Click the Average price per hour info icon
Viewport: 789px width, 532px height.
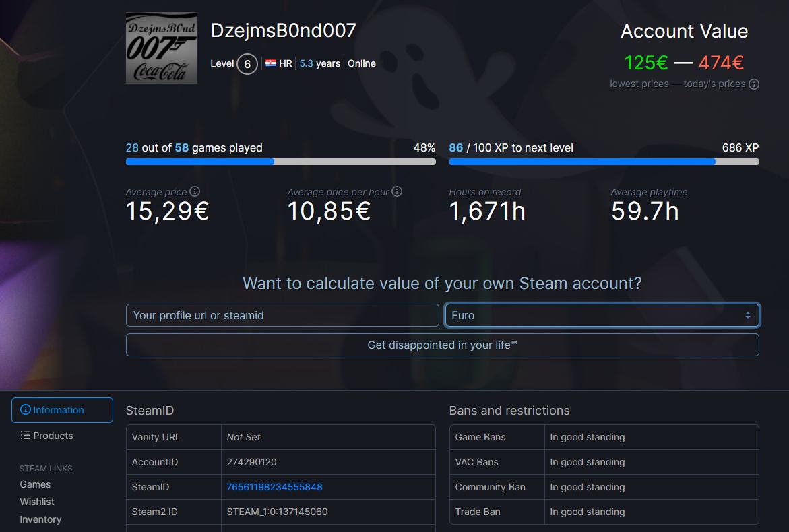coord(397,191)
